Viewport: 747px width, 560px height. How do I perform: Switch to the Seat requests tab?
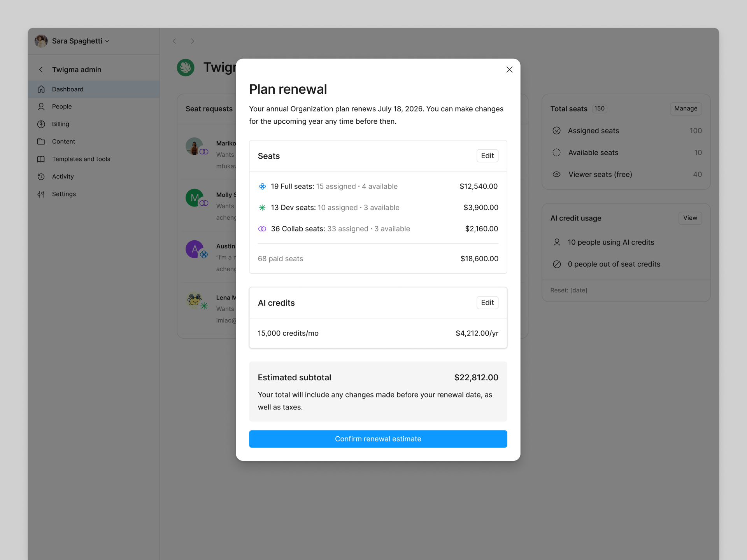coord(209,109)
